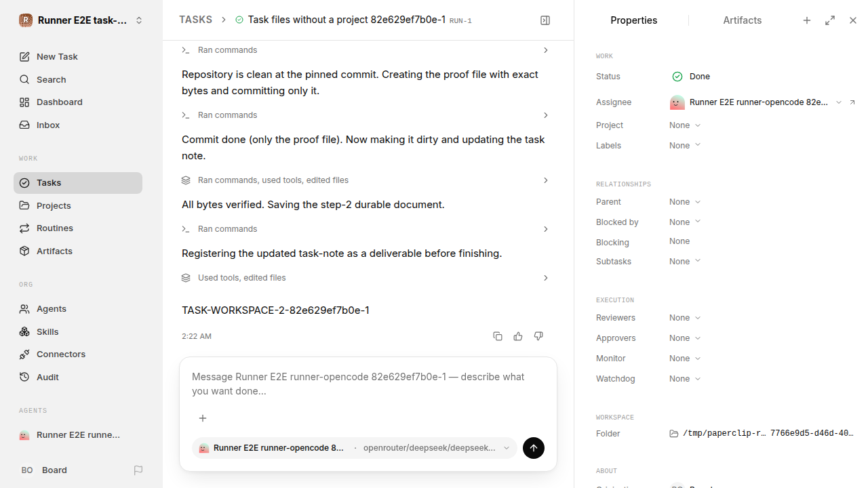Open Tasks in the sidebar
This screenshot has width=868, height=488.
point(78,183)
